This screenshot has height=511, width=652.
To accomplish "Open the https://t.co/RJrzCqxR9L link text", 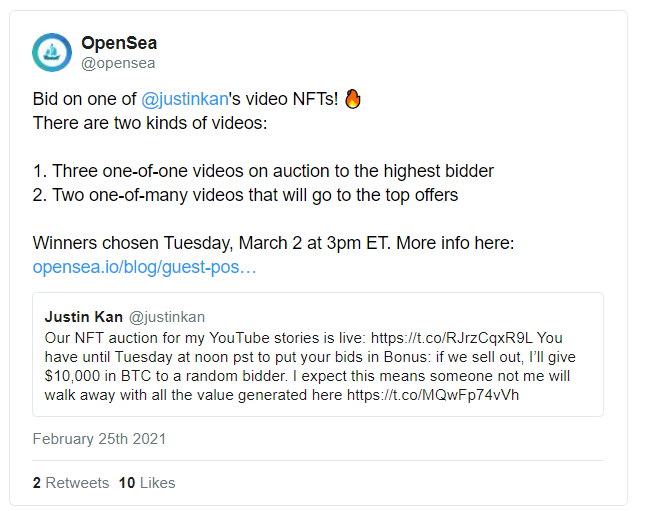I will tap(452, 338).
